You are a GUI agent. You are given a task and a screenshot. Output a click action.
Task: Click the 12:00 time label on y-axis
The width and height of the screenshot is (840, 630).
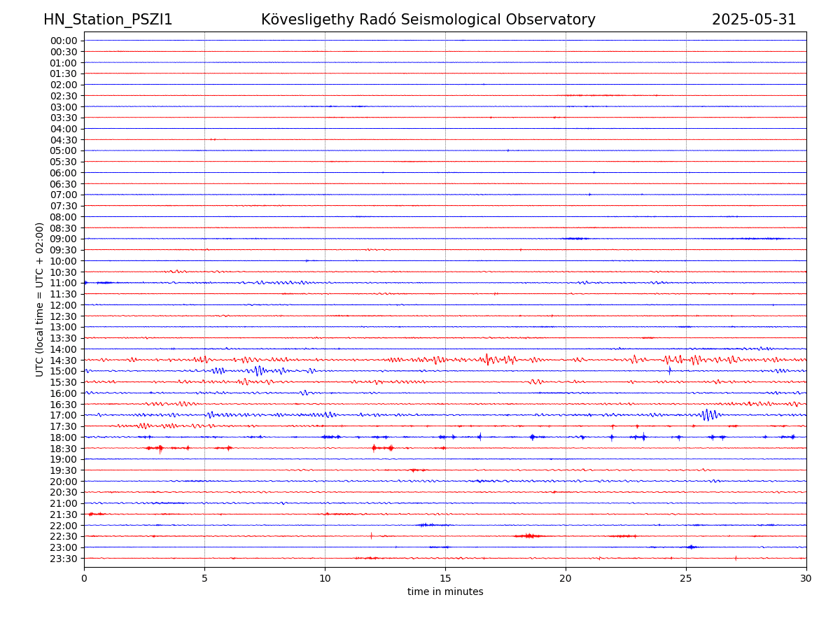[63, 305]
